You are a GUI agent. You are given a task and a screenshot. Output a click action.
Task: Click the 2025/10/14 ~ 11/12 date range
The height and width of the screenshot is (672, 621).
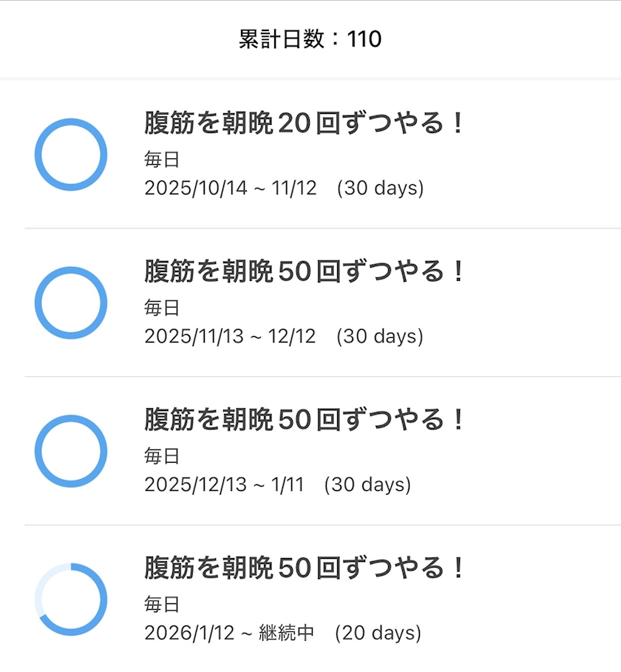(x=230, y=188)
